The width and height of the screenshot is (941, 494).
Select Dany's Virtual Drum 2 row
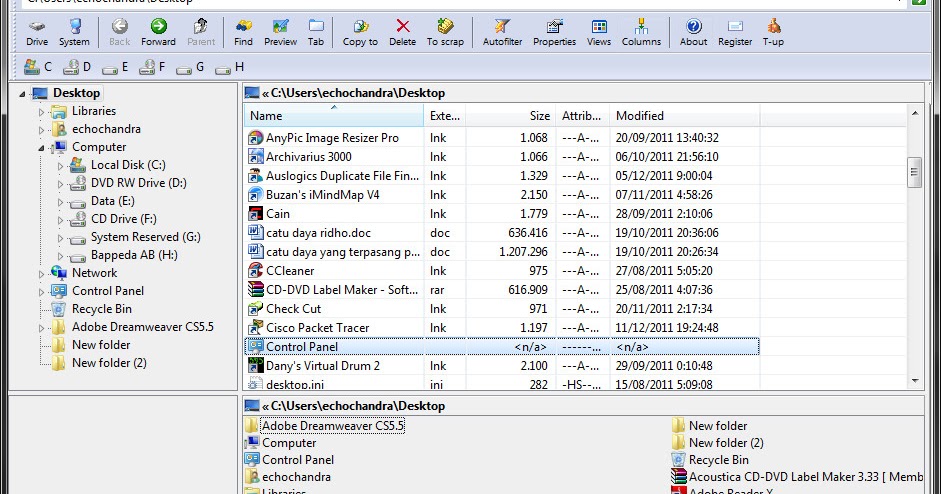click(x=502, y=366)
